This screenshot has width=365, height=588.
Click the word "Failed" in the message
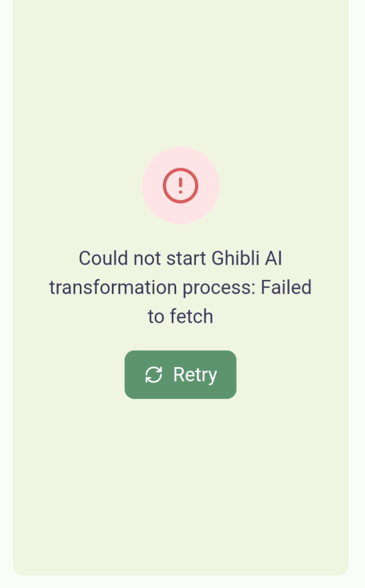[x=286, y=287]
